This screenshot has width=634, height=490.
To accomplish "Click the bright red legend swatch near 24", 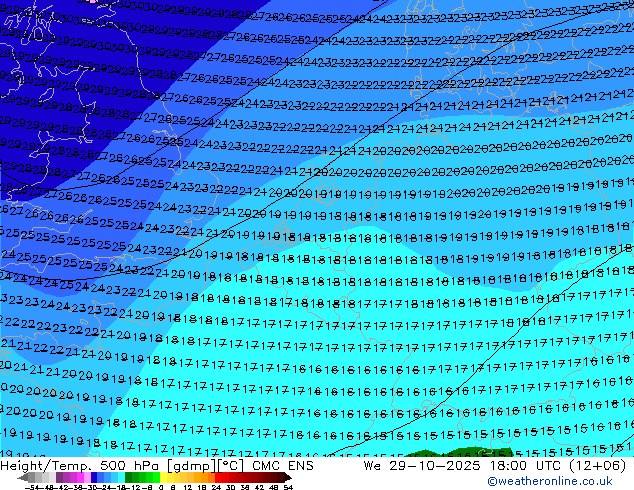I will pyautogui.click(x=218, y=477).
